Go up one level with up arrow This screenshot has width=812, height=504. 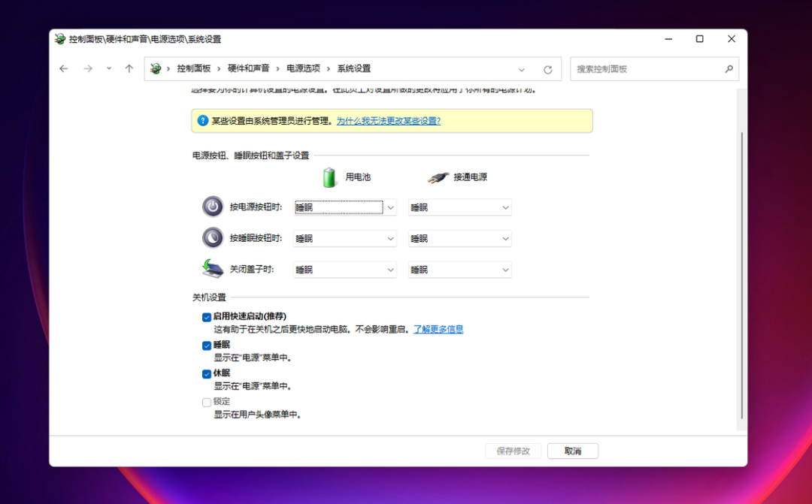(129, 69)
